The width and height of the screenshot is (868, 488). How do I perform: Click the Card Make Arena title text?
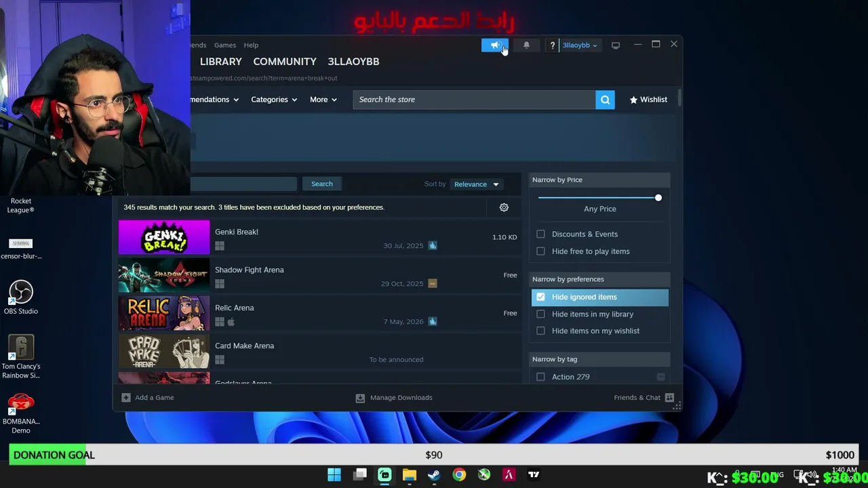pyautogui.click(x=245, y=346)
